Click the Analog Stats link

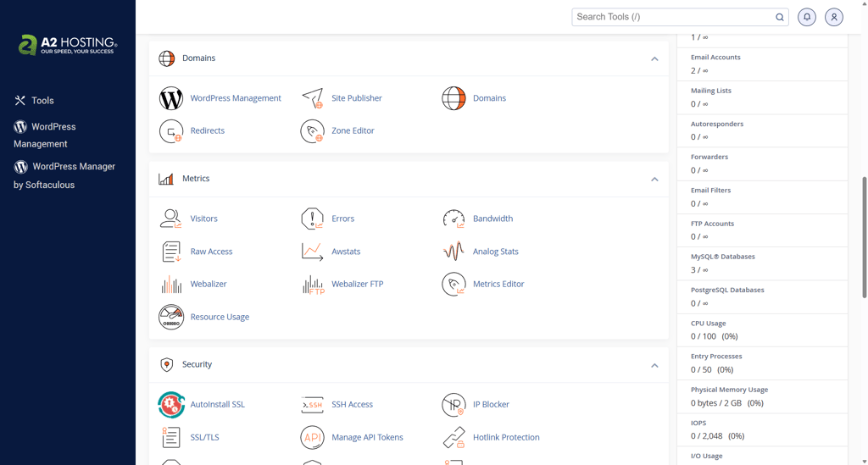click(x=495, y=252)
